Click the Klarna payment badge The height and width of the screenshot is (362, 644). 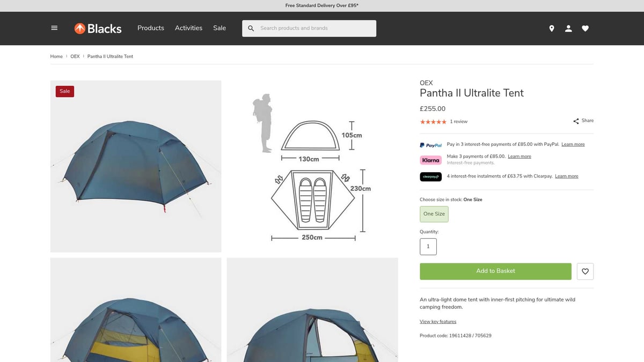pos(430,160)
